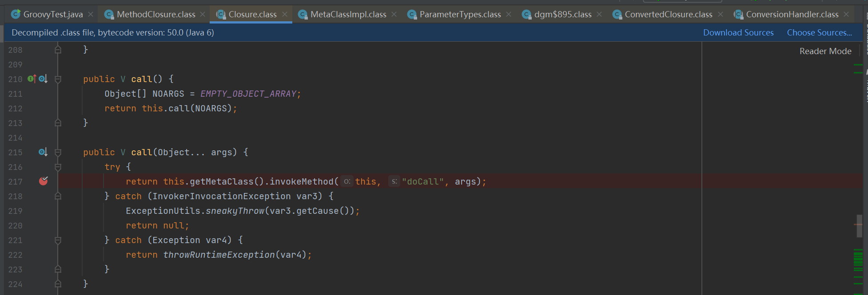Click fold end marker on line 224

click(58, 284)
